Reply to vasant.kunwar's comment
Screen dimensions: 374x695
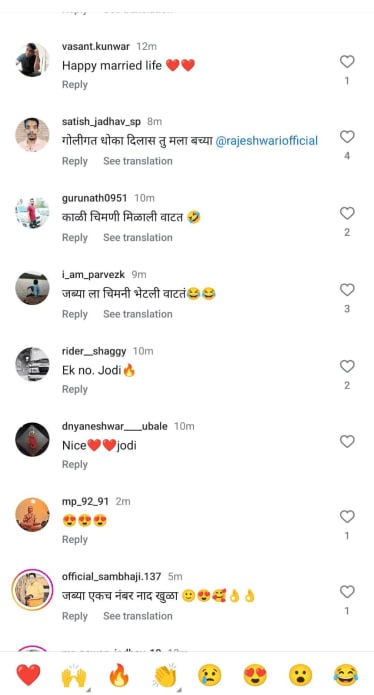(x=75, y=85)
